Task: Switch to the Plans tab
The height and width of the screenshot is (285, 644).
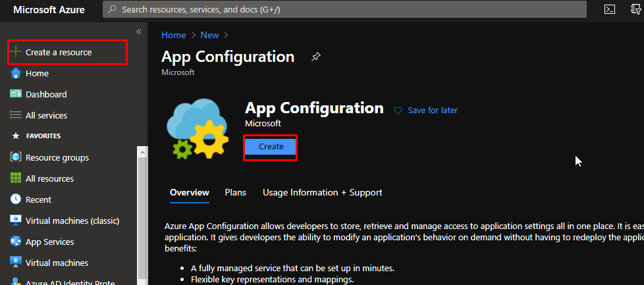Action: coord(235,192)
